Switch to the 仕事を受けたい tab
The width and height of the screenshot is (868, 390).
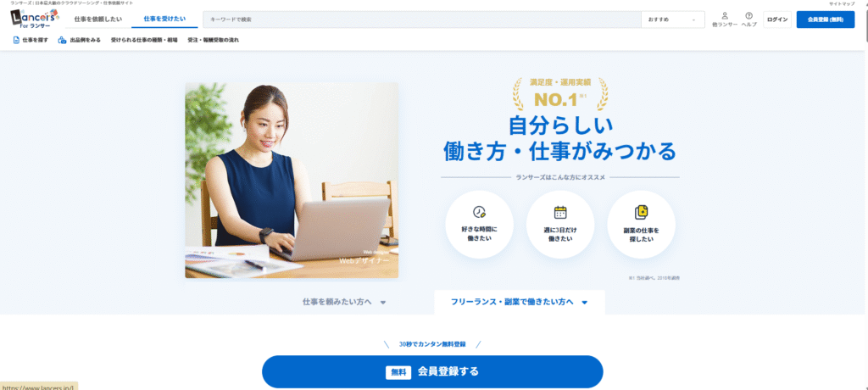pos(164,19)
